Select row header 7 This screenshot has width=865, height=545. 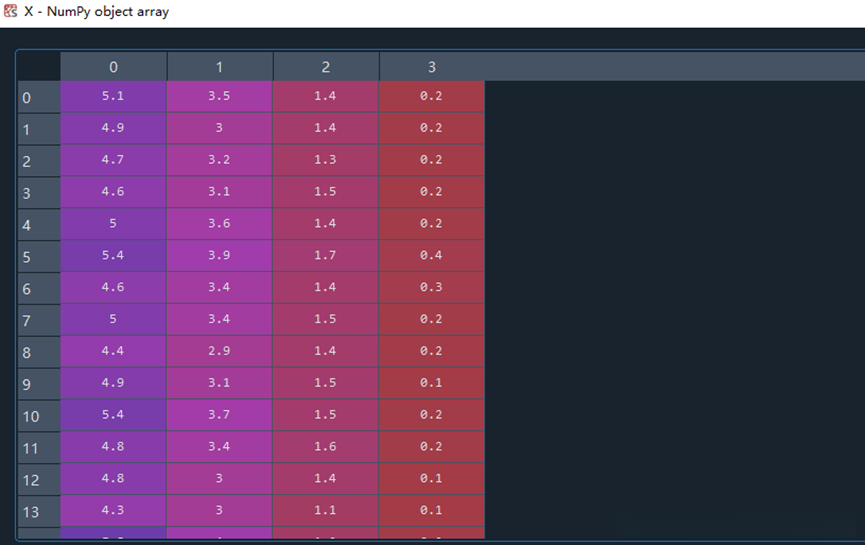click(x=39, y=320)
